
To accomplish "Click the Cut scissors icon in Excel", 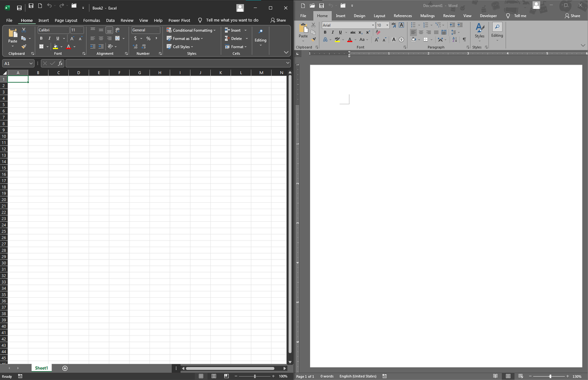I will coord(24,30).
